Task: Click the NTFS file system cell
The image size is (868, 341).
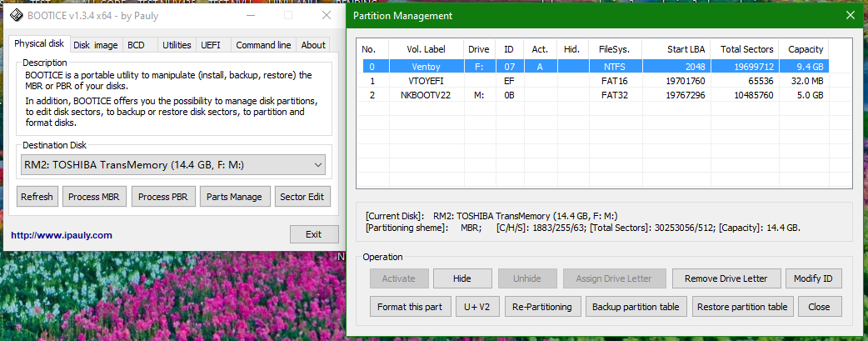Action: pos(616,67)
